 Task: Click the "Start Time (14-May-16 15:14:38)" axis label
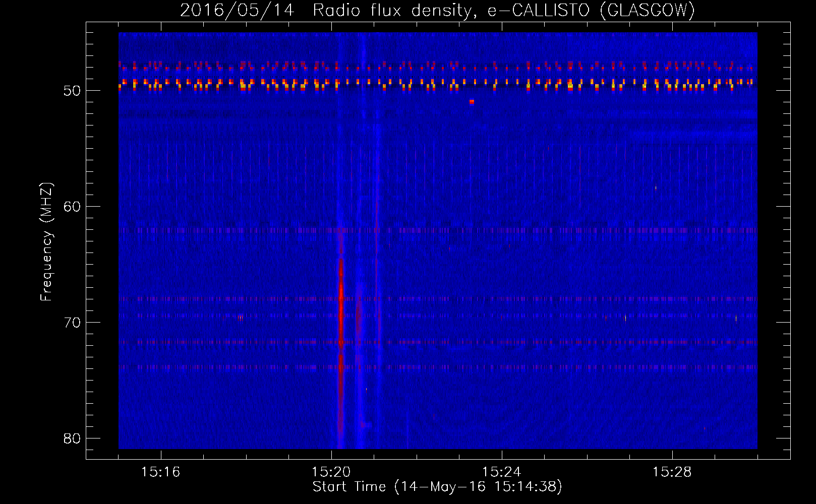coord(437,487)
